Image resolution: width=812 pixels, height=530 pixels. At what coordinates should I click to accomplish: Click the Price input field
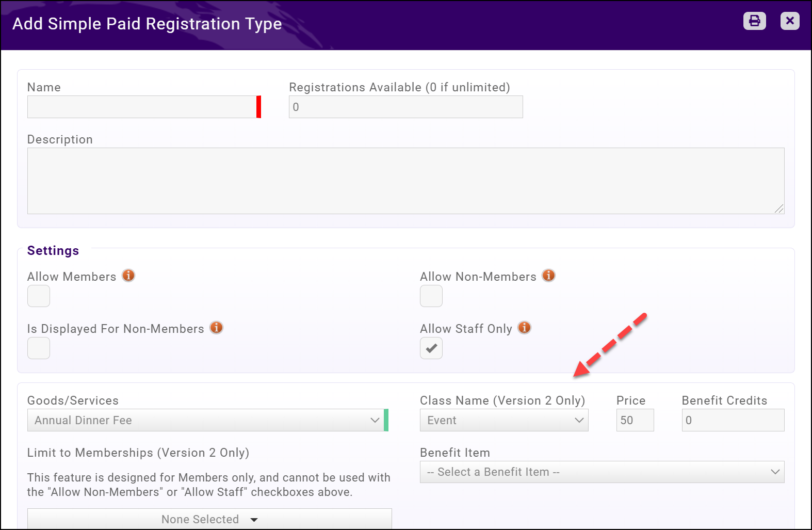(x=635, y=420)
